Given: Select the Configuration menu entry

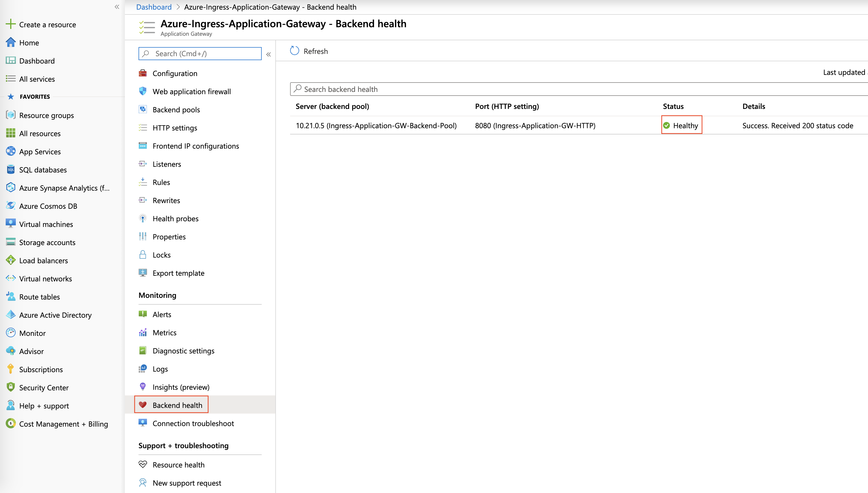Looking at the screenshot, I should (175, 73).
